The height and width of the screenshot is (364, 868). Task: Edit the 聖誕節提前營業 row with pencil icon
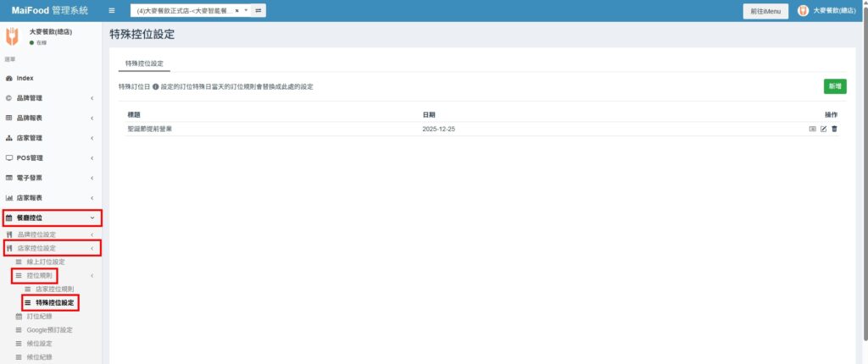click(823, 129)
